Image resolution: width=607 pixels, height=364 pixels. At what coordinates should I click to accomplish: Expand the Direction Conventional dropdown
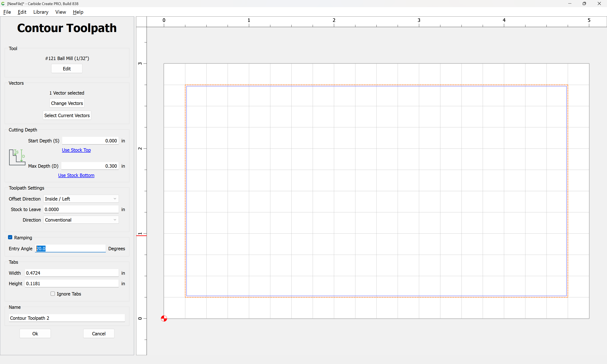tap(81, 220)
